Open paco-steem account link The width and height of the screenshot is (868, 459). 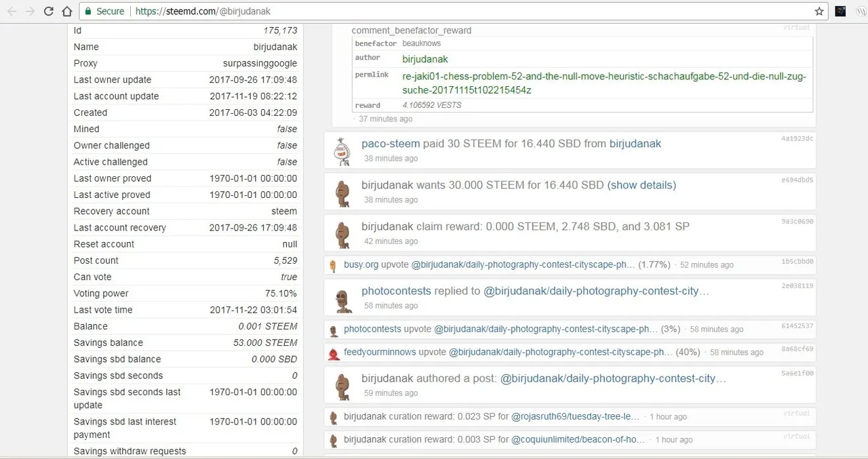point(391,144)
